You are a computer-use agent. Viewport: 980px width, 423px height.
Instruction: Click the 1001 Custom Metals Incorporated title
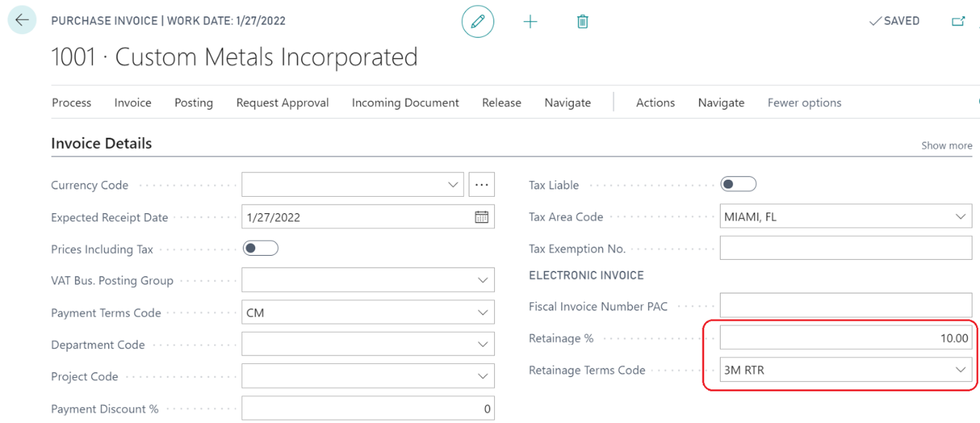click(234, 57)
